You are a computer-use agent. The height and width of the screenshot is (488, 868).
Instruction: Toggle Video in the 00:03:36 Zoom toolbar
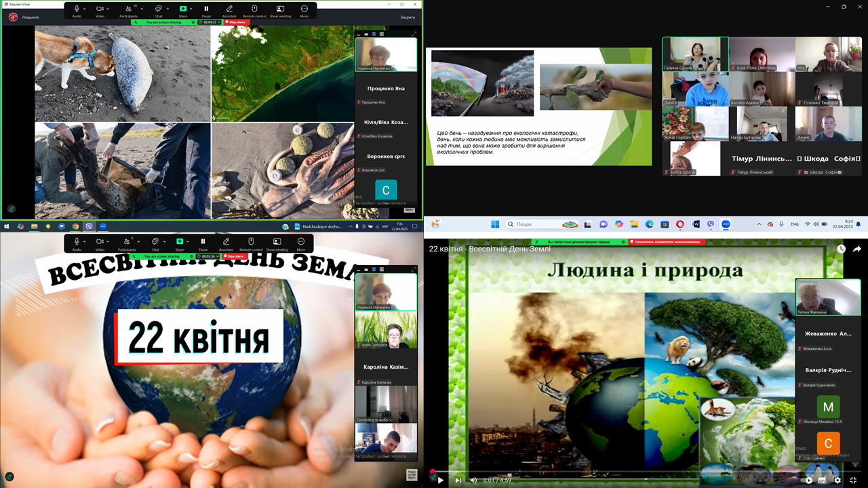tap(100, 243)
